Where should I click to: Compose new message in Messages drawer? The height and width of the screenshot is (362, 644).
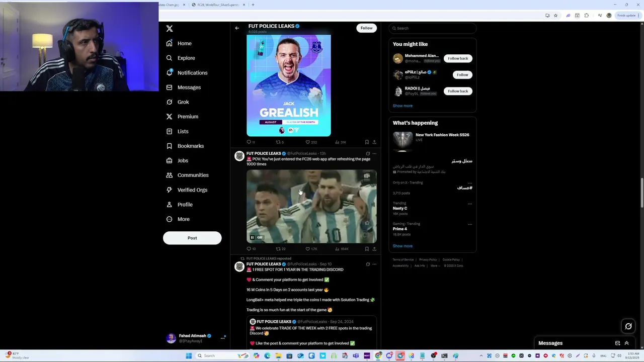point(617,343)
